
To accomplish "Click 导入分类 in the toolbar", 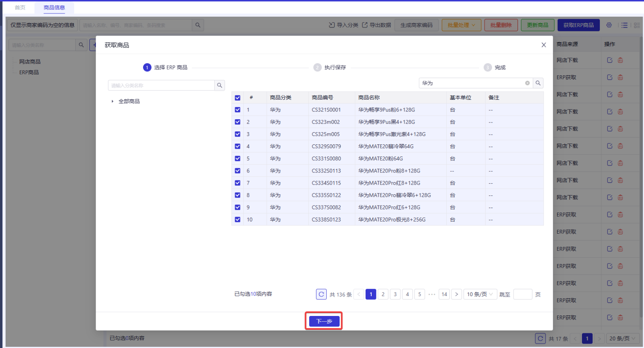I will point(343,25).
